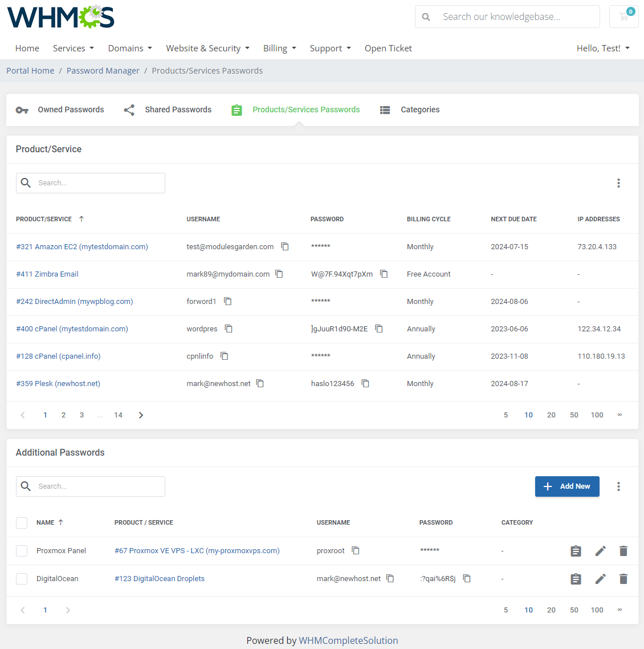Open details clipboard icon for DigitalOcean
The height and width of the screenshot is (649, 644).
[x=576, y=579]
